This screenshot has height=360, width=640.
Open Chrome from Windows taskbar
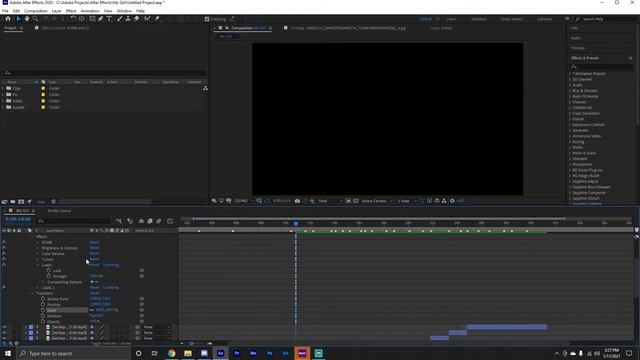(x=171, y=353)
